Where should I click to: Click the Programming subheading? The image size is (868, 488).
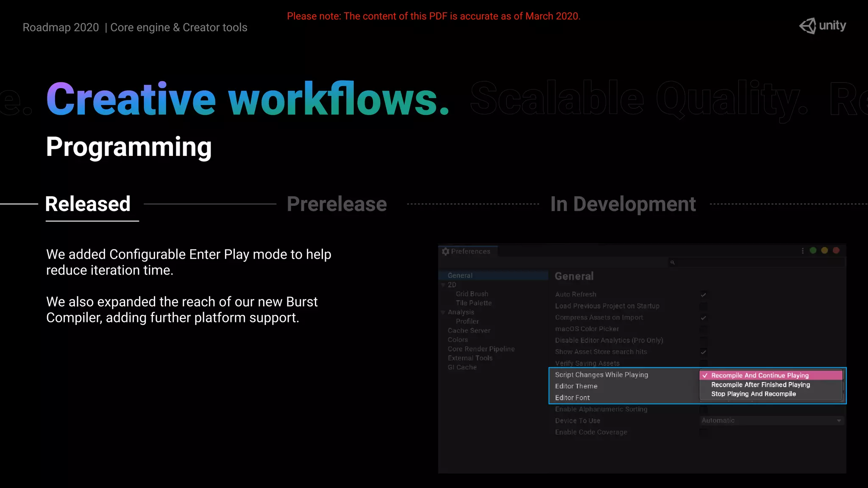click(129, 147)
